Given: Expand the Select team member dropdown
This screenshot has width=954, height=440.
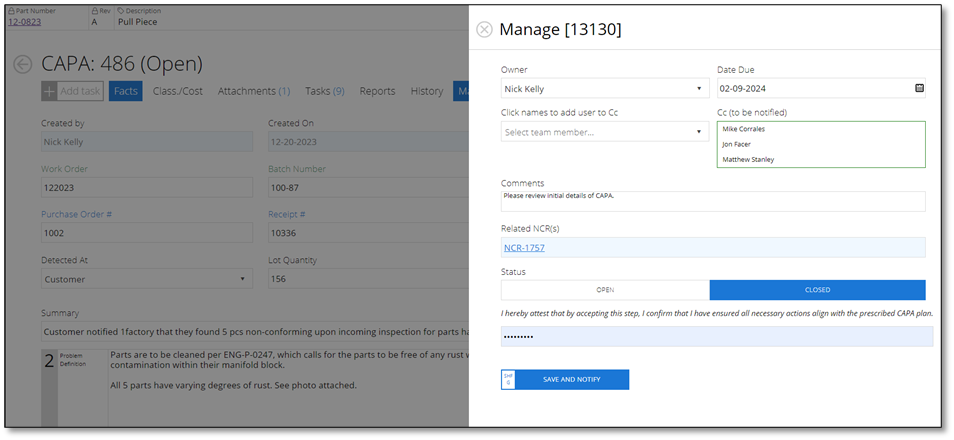Looking at the screenshot, I should pos(605,132).
